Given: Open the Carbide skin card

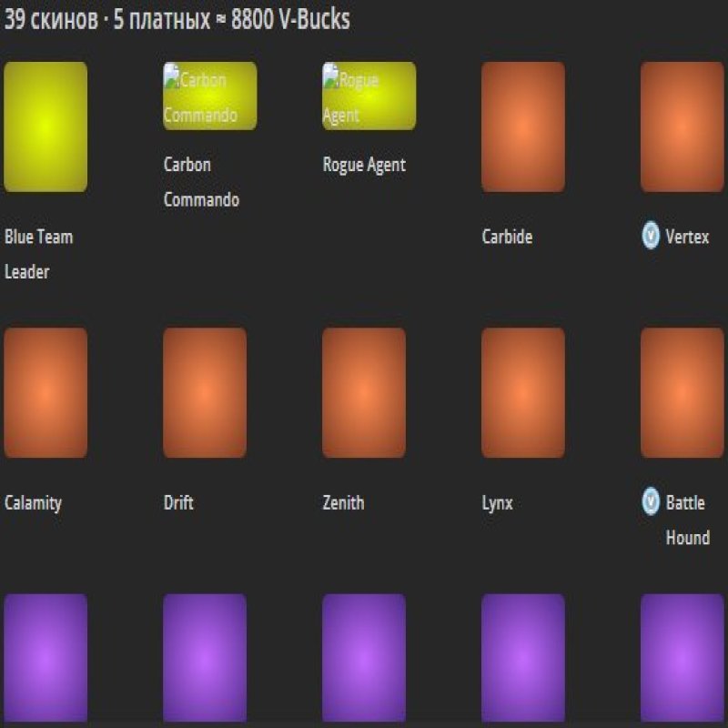Looking at the screenshot, I should point(524,128).
